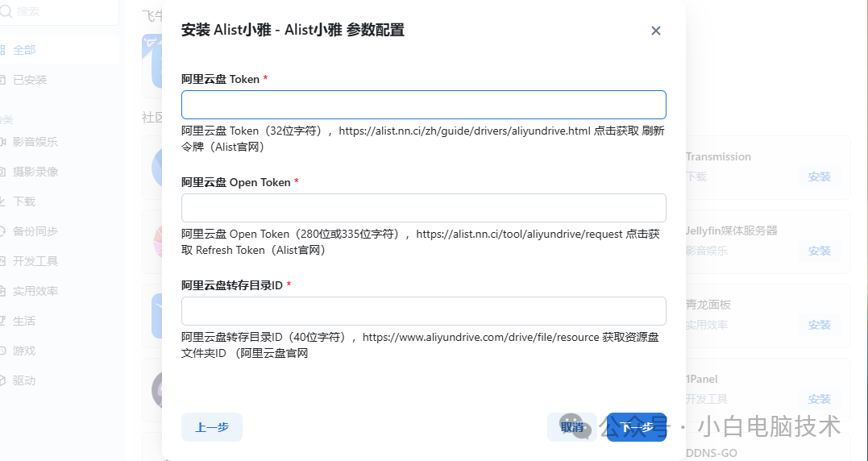The height and width of the screenshot is (461, 868).
Task: Click the Transmission app title
Action: [x=719, y=156]
